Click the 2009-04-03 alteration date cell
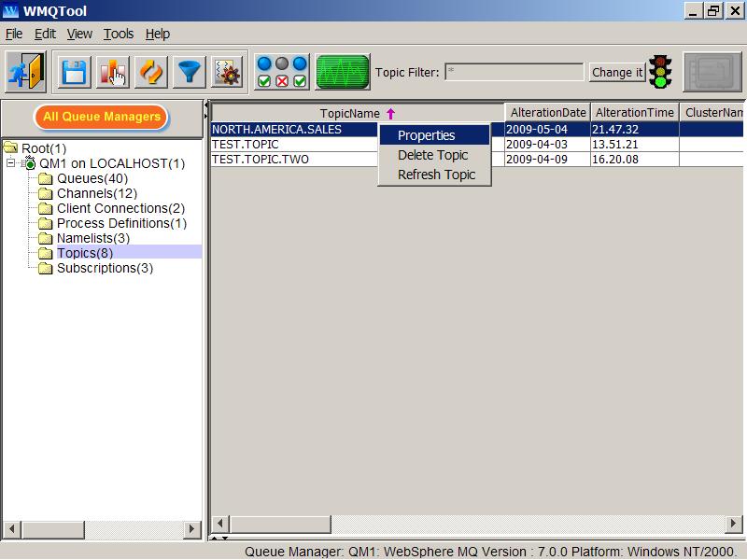The height and width of the screenshot is (560, 747). coord(547,145)
